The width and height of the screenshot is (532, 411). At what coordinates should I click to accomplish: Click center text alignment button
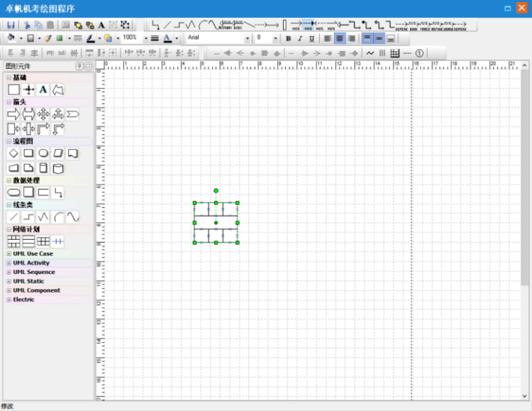[x=340, y=38]
